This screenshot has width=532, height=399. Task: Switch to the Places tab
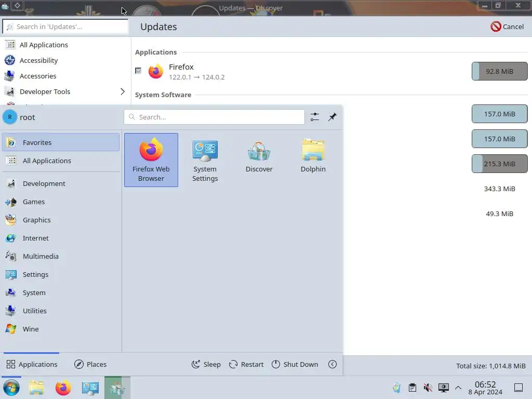(x=90, y=364)
